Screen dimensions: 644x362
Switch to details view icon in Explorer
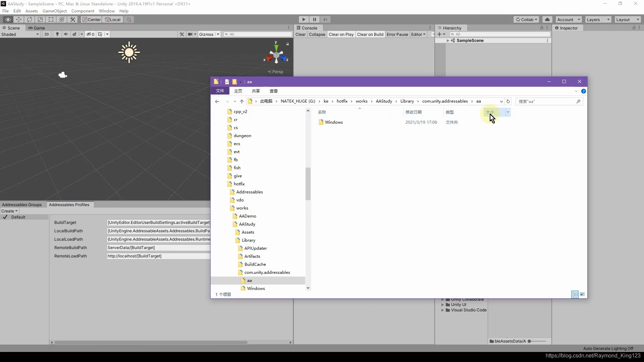(x=575, y=294)
